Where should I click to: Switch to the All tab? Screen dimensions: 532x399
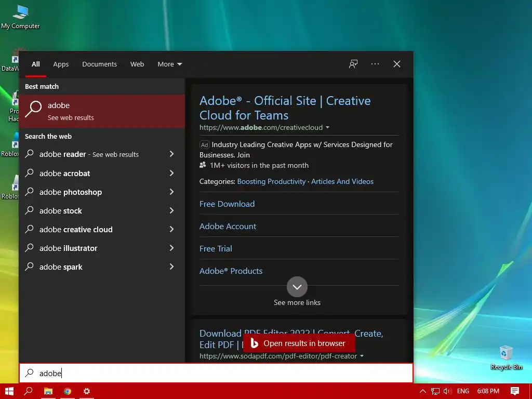click(x=36, y=64)
